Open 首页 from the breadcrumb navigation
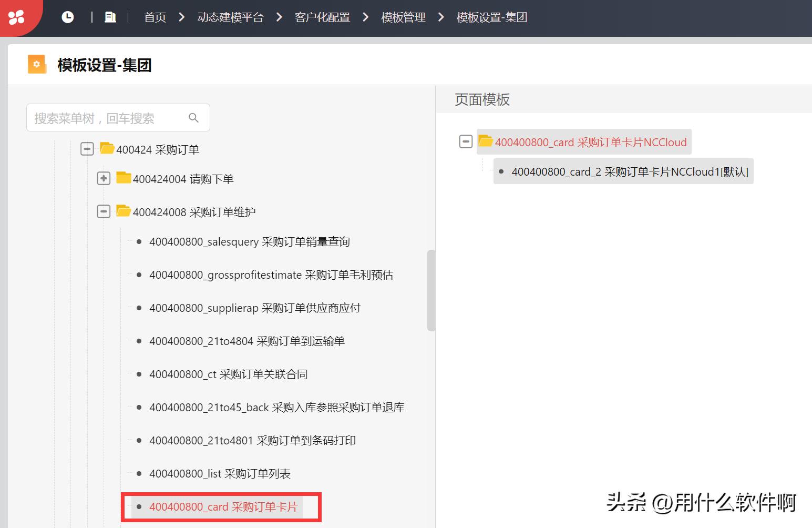 (154, 17)
